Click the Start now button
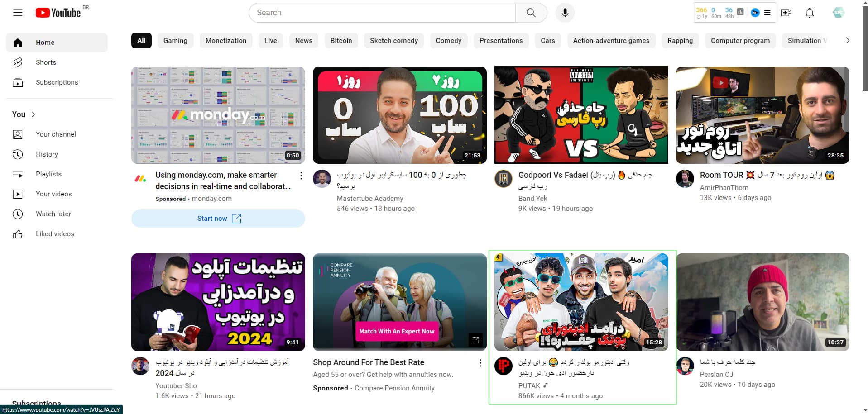Screen dimensions: 868x414 pos(218,219)
